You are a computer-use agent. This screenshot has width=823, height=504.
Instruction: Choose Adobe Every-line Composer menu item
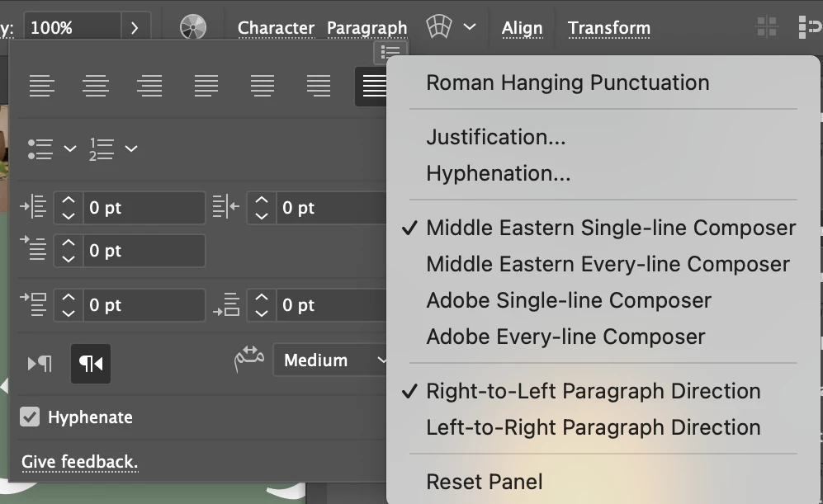click(565, 337)
